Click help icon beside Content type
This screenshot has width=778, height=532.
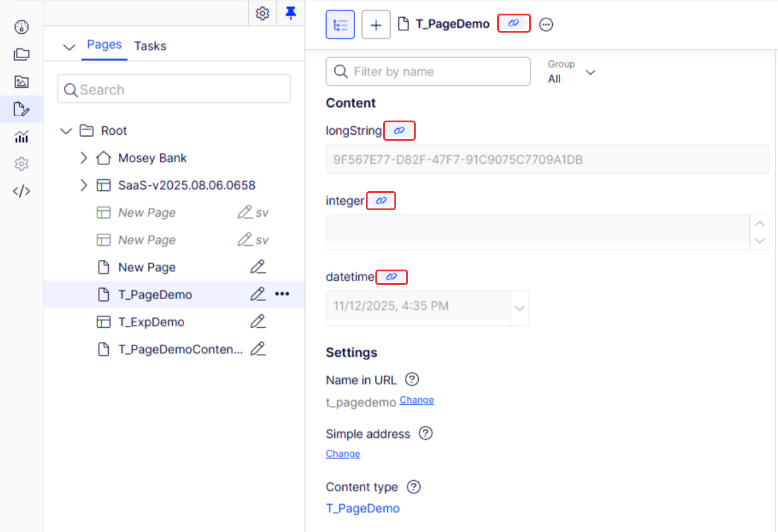[x=414, y=487]
